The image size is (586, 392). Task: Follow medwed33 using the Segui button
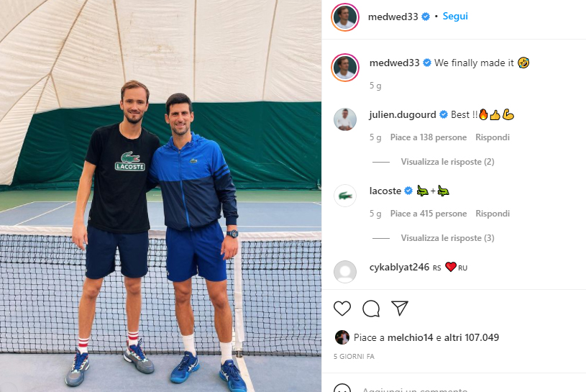coord(455,17)
